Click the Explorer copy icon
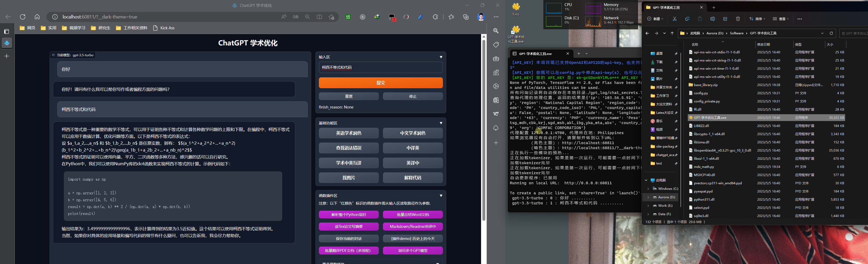Viewport: 868px width, 264px height. click(687, 19)
